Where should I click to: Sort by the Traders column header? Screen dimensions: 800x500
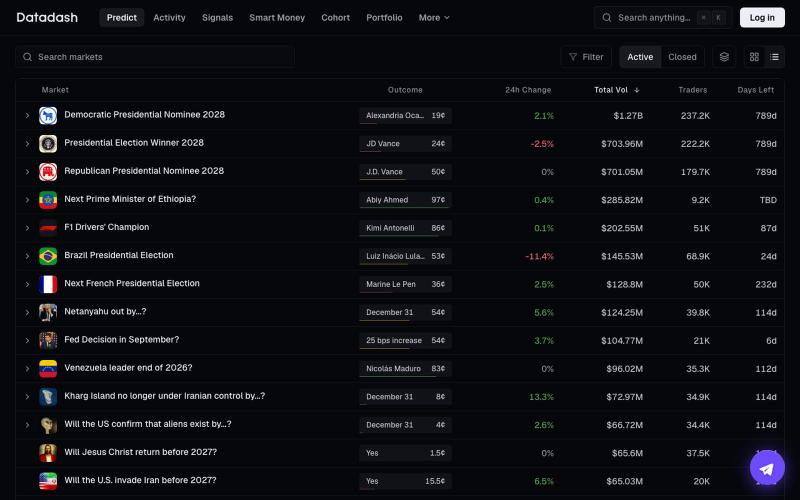(x=692, y=90)
